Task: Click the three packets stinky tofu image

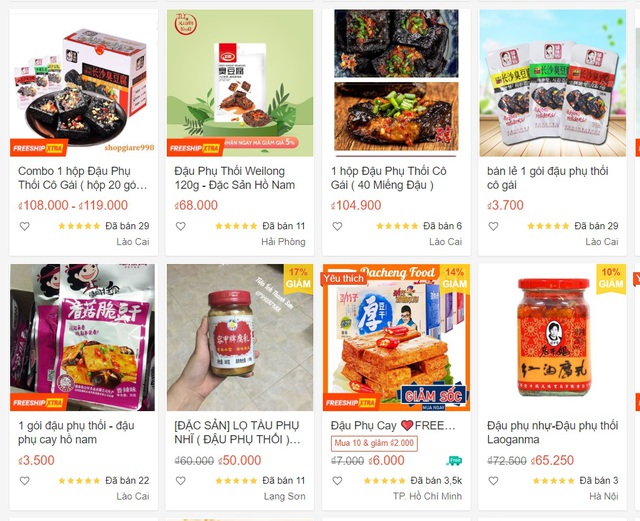Action: 553,83
